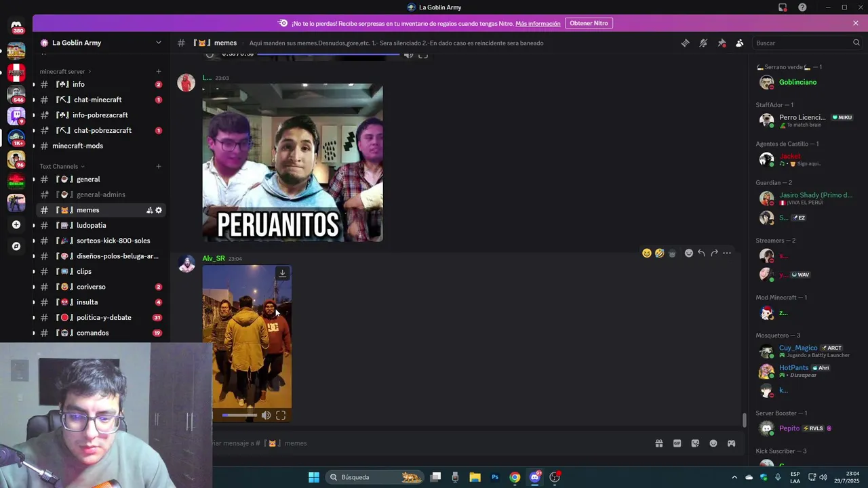
Task: Collapse the Text Channels category
Action: tap(62, 166)
